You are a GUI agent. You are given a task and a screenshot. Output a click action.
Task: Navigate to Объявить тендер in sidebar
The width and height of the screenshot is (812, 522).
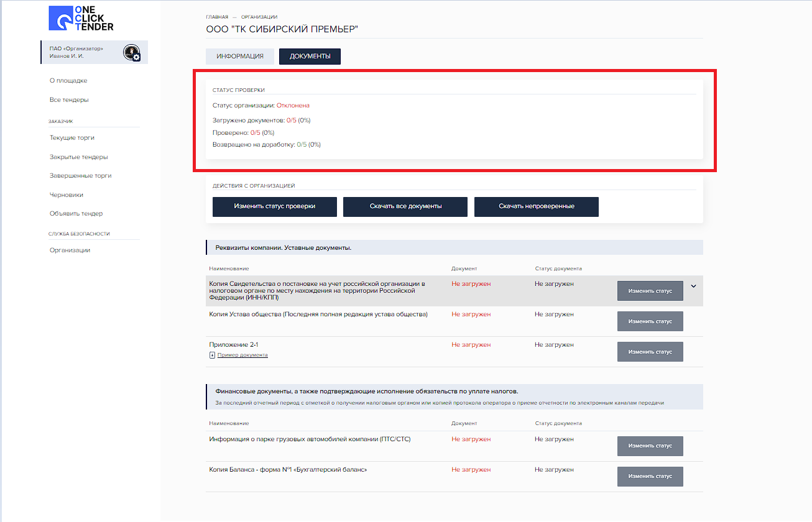[76, 214]
